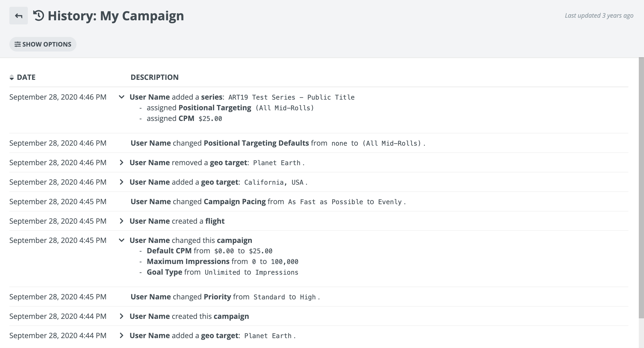The height and width of the screenshot is (348, 644).
Task: Click the back arrow button
Action: coord(18,16)
